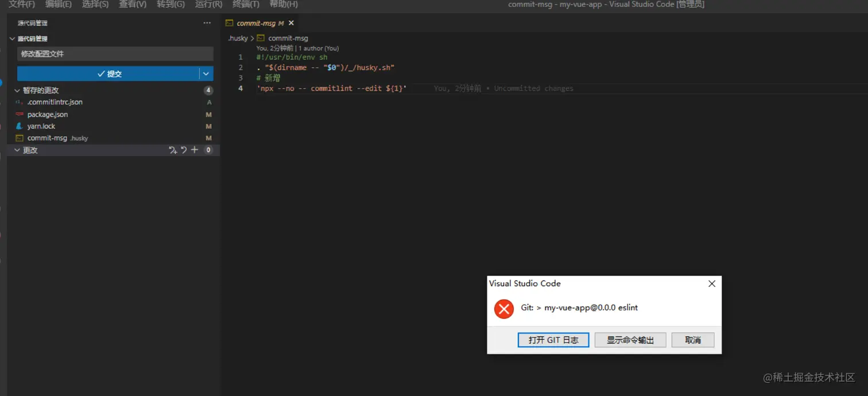Viewport: 868px width, 396px height.
Task: Click open changes icon in 更改 row
Action: pyautogui.click(x=173, y=150)
